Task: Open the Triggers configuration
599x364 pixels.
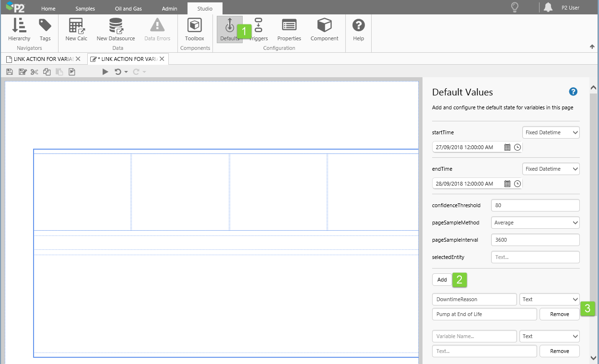Action: point(258,29)
